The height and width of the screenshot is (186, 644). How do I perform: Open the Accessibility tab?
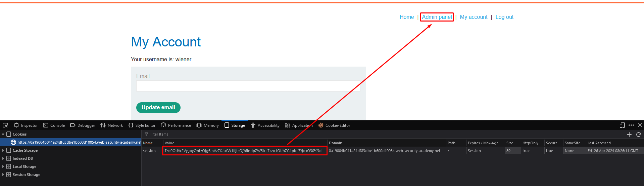coord(265,125)
